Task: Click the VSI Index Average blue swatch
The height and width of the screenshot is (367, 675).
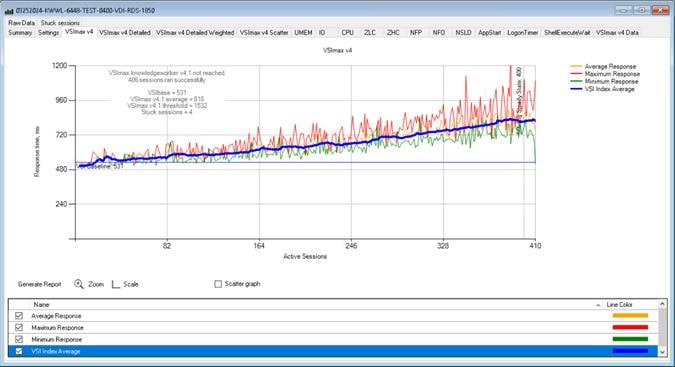Action: pyautogui.click(x=630, y=351)
